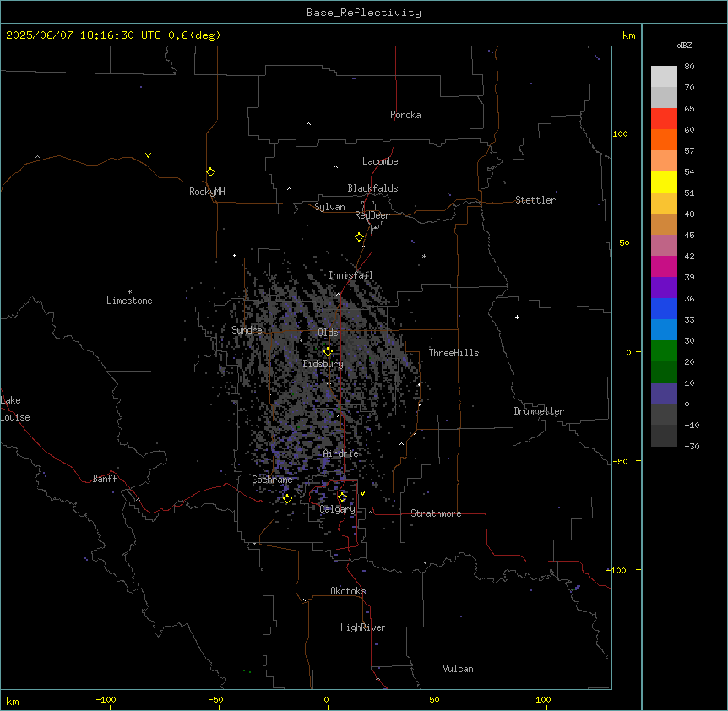This screenshot has width=728, height=711.
Task: Click the yellow diamond marker near Olds
Action: [x=328, y=352]
